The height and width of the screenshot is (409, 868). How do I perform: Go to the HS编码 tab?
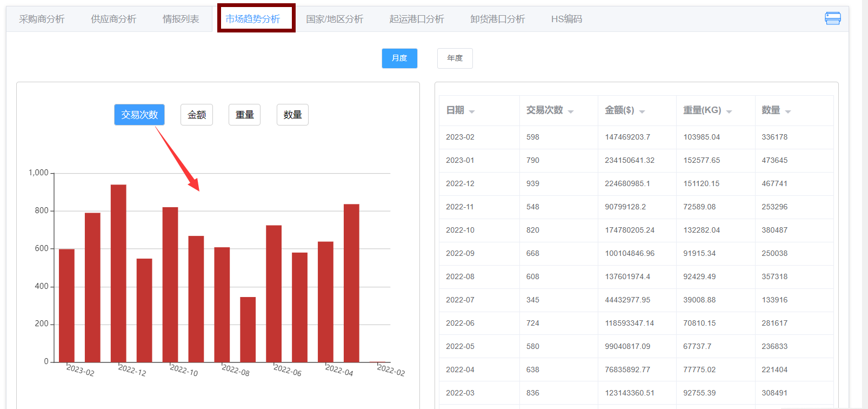pyautogui.click(x=566, y=19)
